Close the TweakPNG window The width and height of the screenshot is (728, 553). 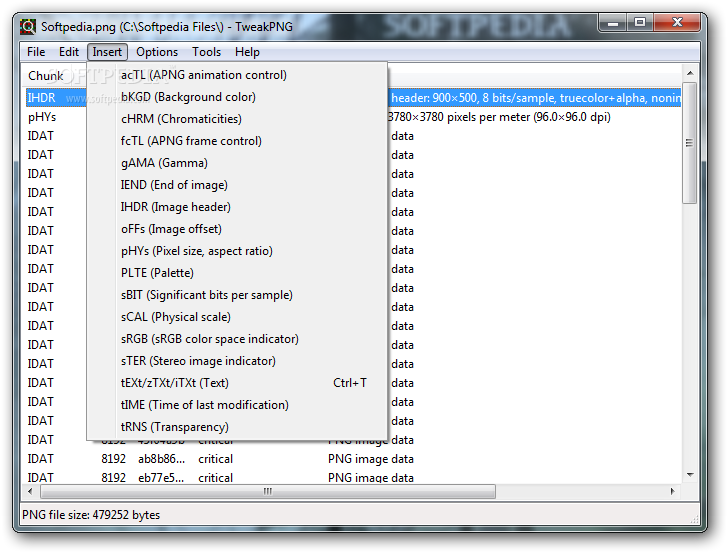pos(677,22)
